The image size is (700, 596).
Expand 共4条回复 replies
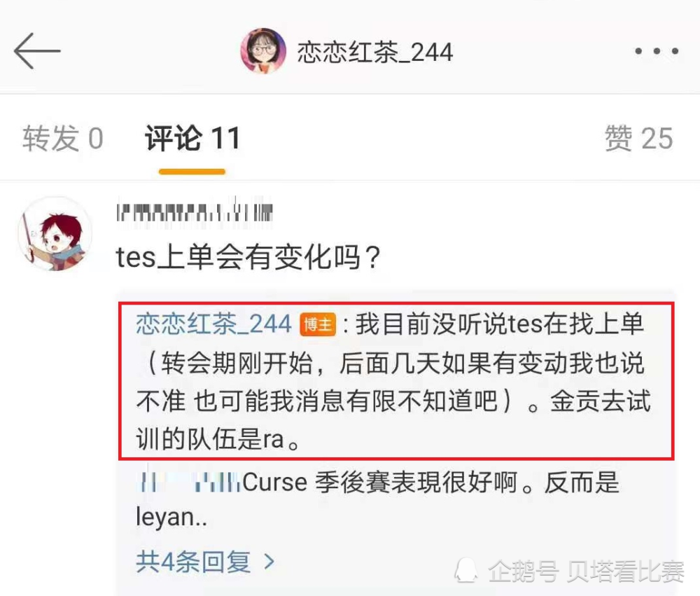click(x=205, y=562)
